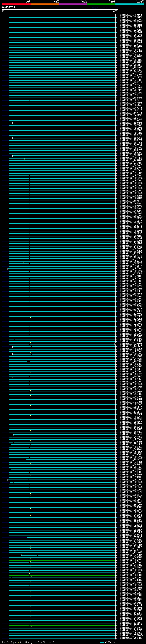Screen dimensions: 146x644
Task: Open the UniRef100_A7Q5X9 entry
Action: pos(131,22)
